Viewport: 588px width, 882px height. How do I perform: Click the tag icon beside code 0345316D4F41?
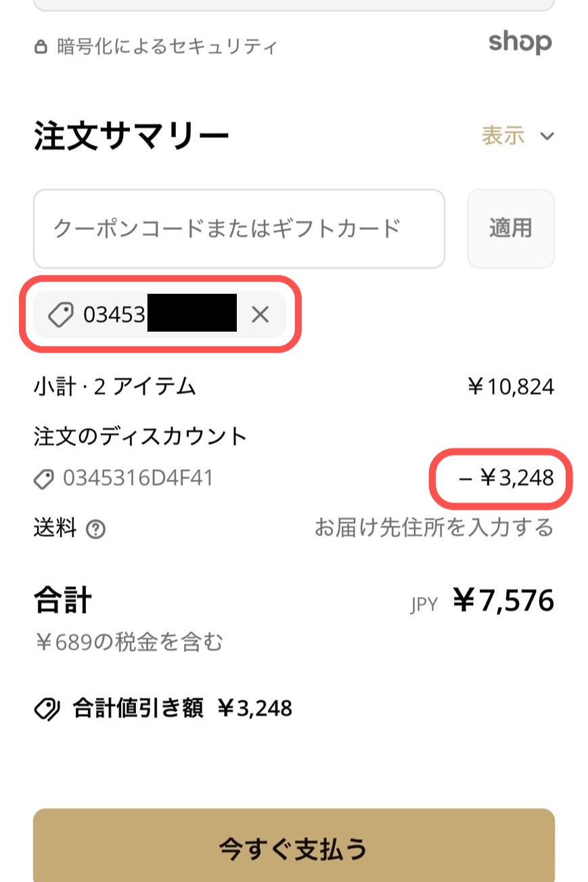tap(44, 479)
